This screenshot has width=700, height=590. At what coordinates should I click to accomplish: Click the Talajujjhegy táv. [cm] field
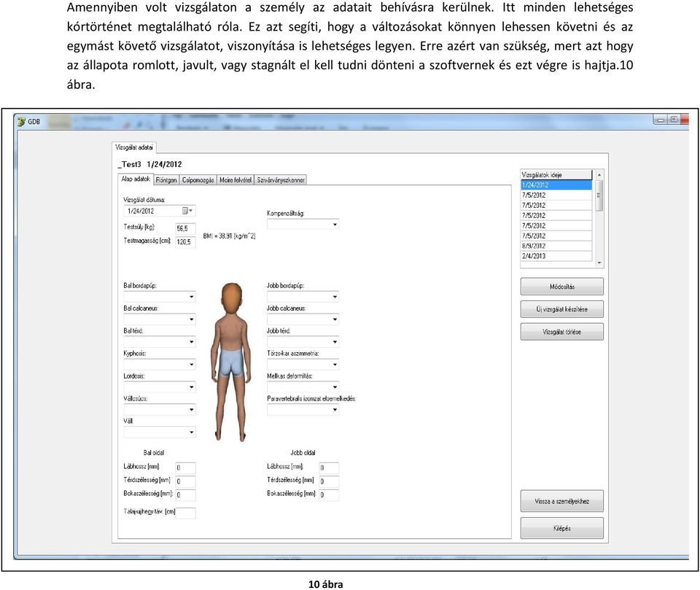click(185, 513)
